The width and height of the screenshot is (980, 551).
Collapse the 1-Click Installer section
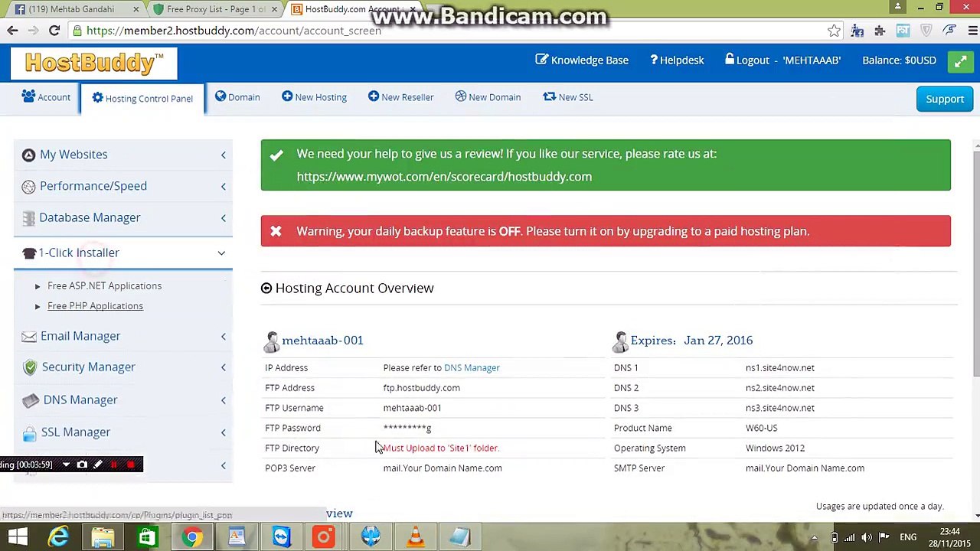point(123,253)
